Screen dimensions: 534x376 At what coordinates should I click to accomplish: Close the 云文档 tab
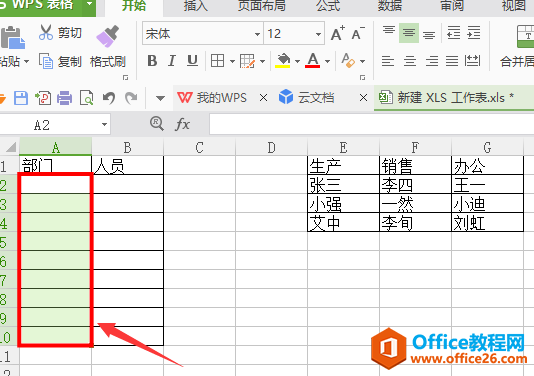tap(363, 98)
